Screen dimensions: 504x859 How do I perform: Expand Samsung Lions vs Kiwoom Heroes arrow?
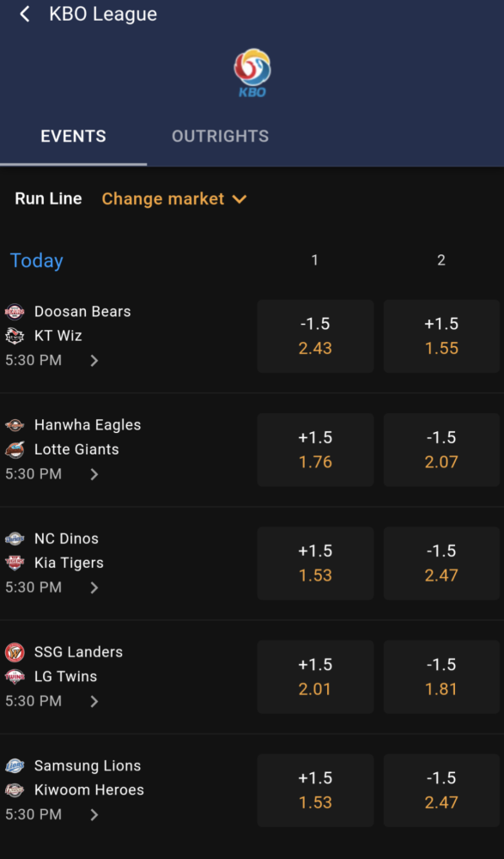pyautogui.click(x=94, y=815)
